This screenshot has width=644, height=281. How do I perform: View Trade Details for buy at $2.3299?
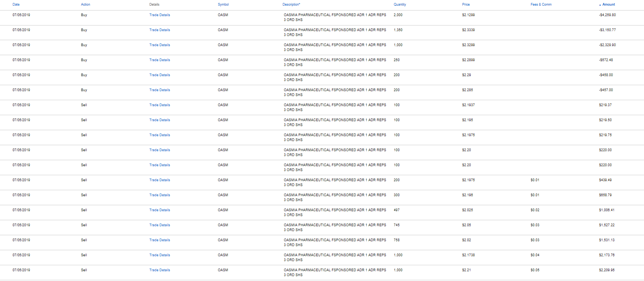click(x=159, y=45)
